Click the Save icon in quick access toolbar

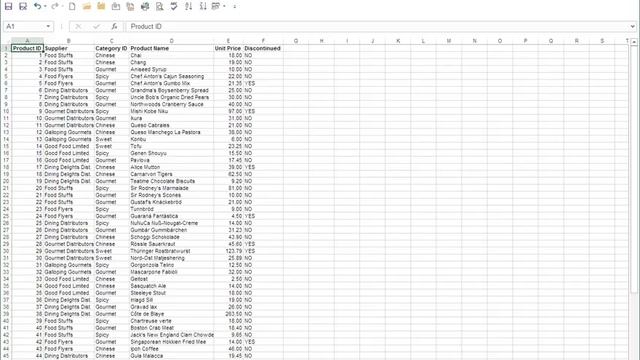(x=8, y=7)
